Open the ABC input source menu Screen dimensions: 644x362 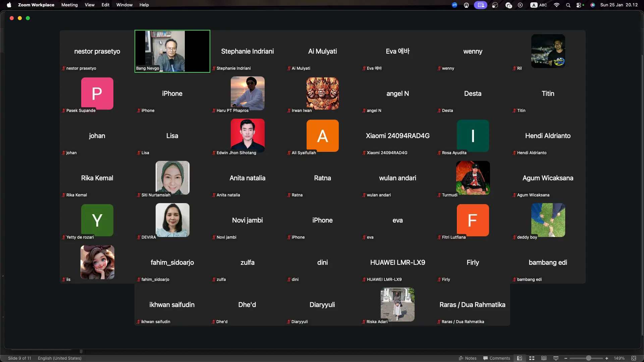coord(539,5)
